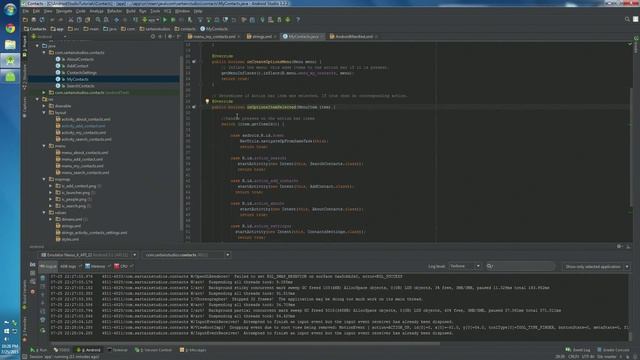Open the File menu
Screen dimensions: 640x360
click(x=26, y=11)
